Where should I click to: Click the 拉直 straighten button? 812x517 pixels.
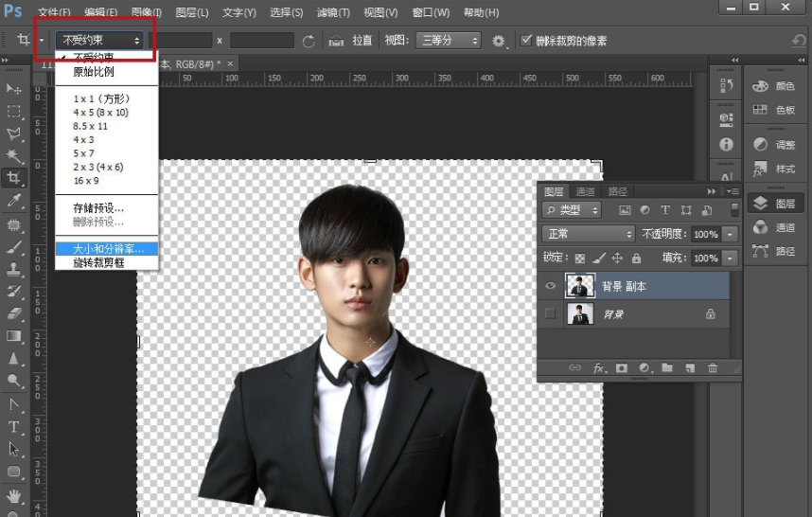pos(362,41)
